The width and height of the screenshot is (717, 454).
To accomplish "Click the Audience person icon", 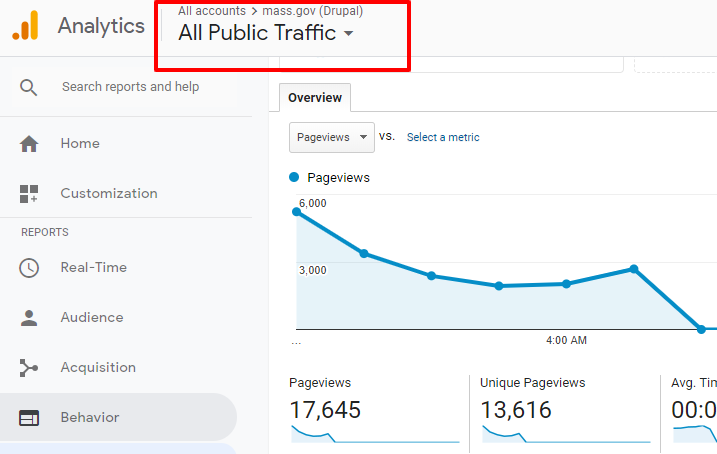I will click(29, 318).
